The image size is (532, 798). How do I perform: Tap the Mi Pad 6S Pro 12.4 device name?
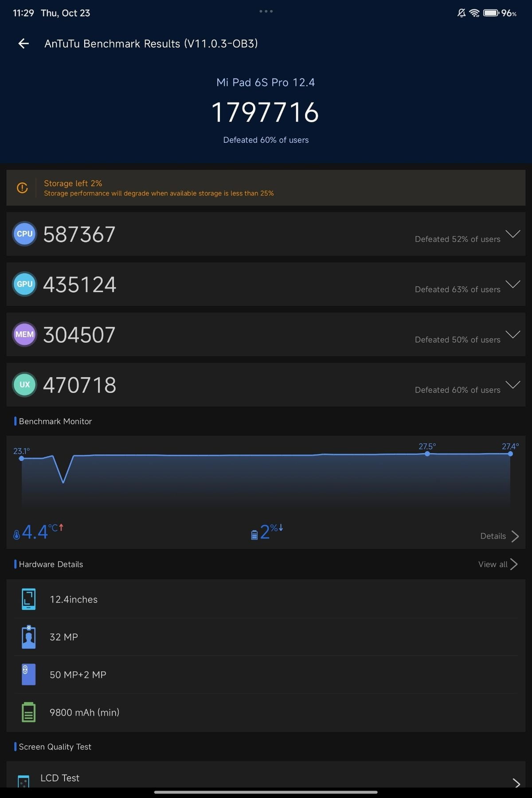point(266,82)
